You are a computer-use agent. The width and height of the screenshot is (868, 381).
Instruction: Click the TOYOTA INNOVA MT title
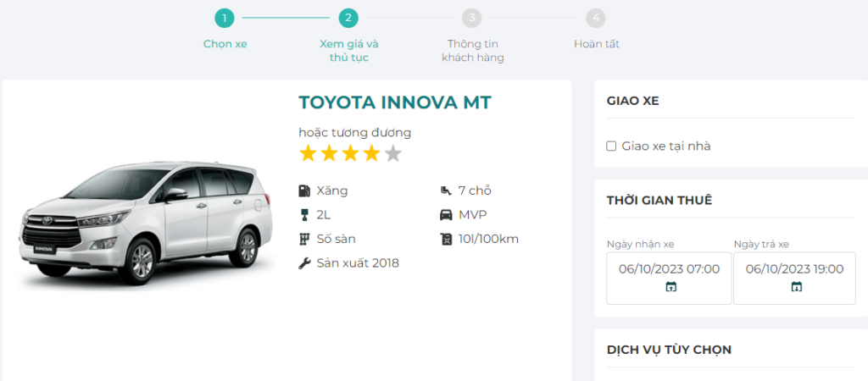[x=394, y=102]
